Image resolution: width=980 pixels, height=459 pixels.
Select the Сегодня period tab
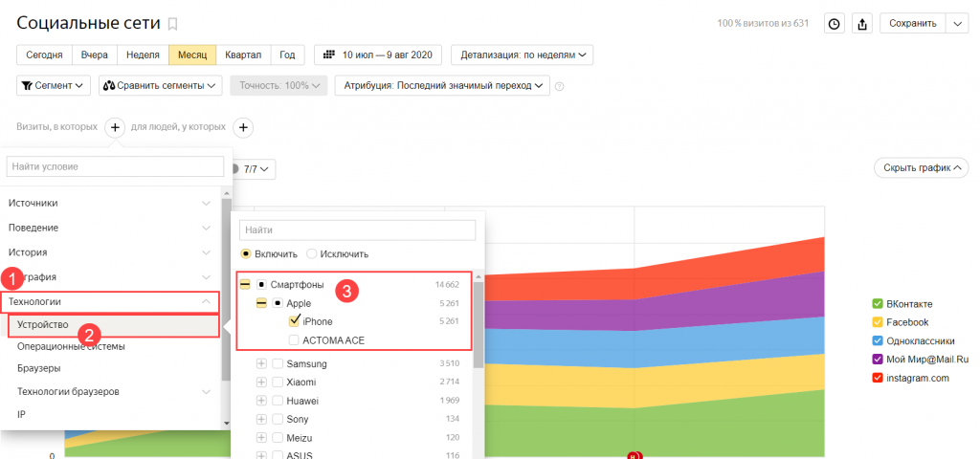point(44,55)
